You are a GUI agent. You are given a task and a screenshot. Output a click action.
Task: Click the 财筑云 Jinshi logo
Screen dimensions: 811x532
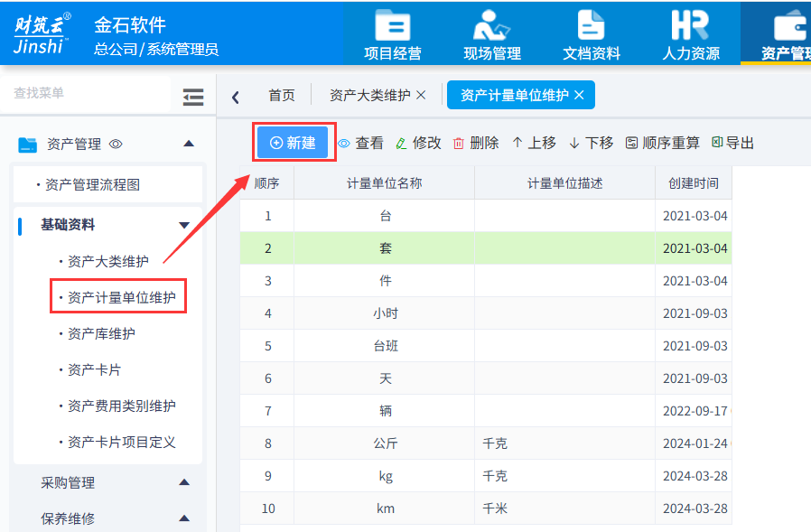(42, 33)
